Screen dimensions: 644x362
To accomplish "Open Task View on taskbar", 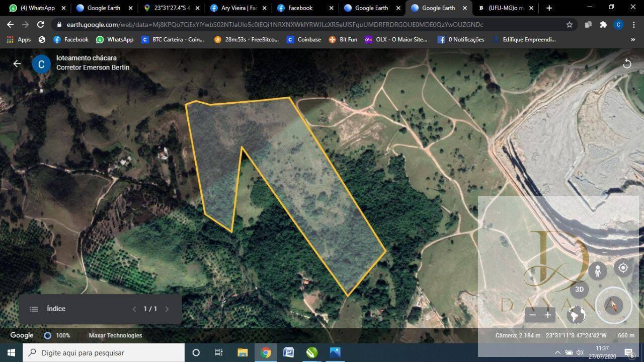I will coord(219,352).
